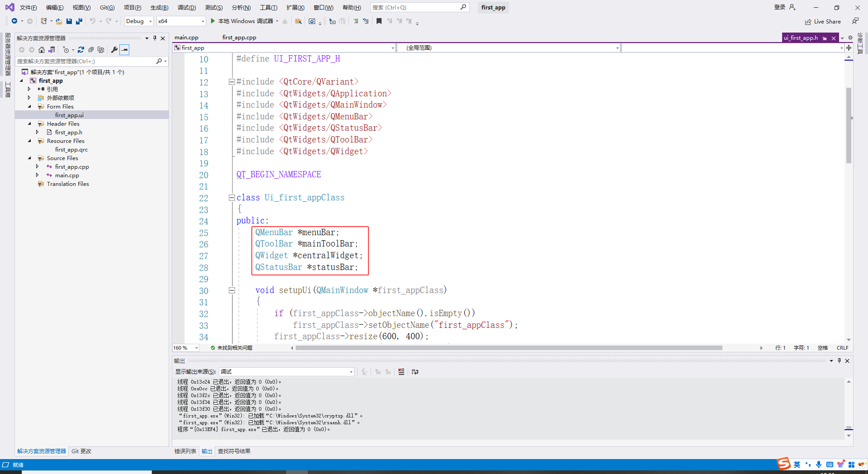
Task: Collapse the class Ui_first_appClass code block
Action: 232,198
